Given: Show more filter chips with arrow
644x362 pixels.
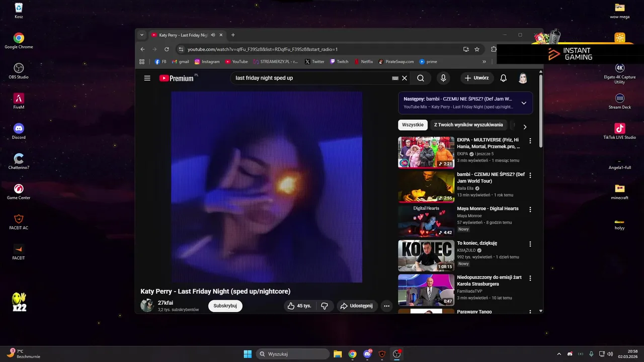Looking at the screenshot, I should pos(525,127).
